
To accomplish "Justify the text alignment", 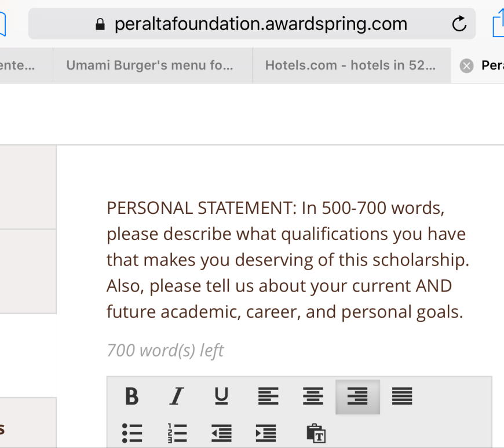I will coord(402,396).
